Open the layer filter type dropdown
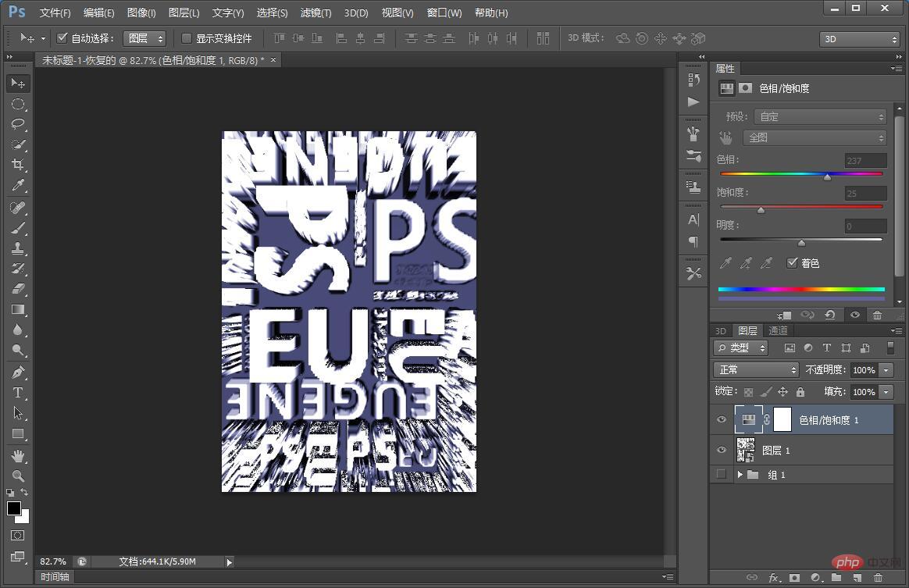 [741, 347]
